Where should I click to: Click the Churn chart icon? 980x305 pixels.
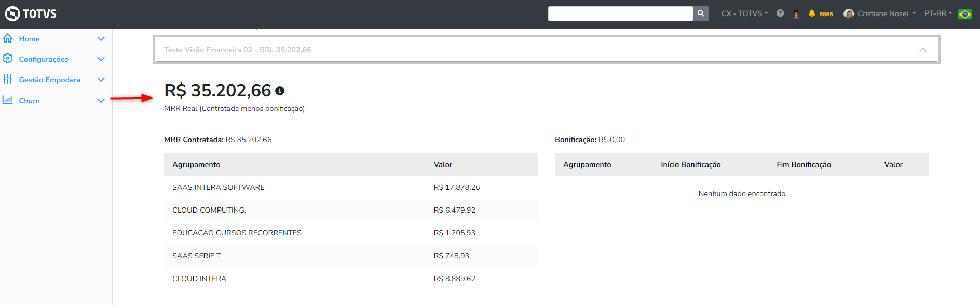click(8, 100)
